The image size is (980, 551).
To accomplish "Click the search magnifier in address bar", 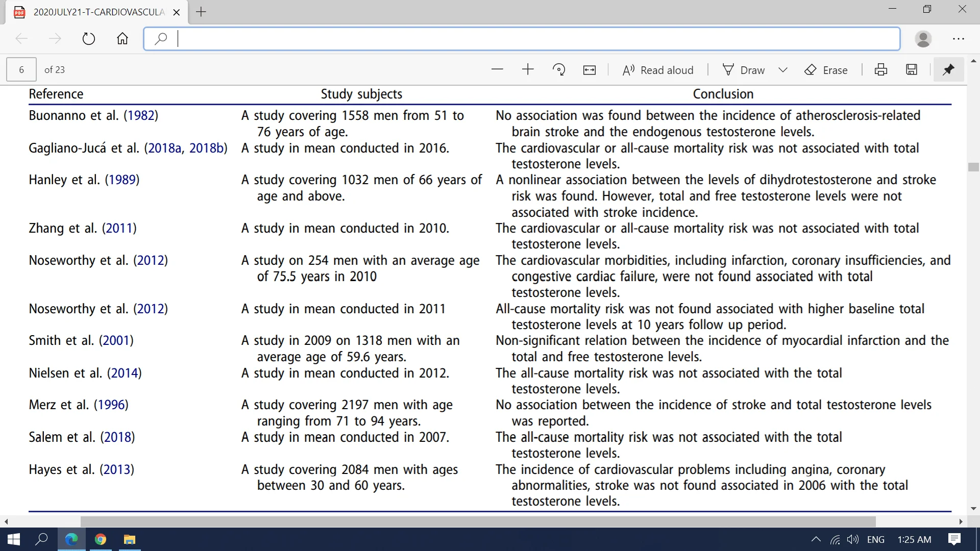I will tap(161, 39).
